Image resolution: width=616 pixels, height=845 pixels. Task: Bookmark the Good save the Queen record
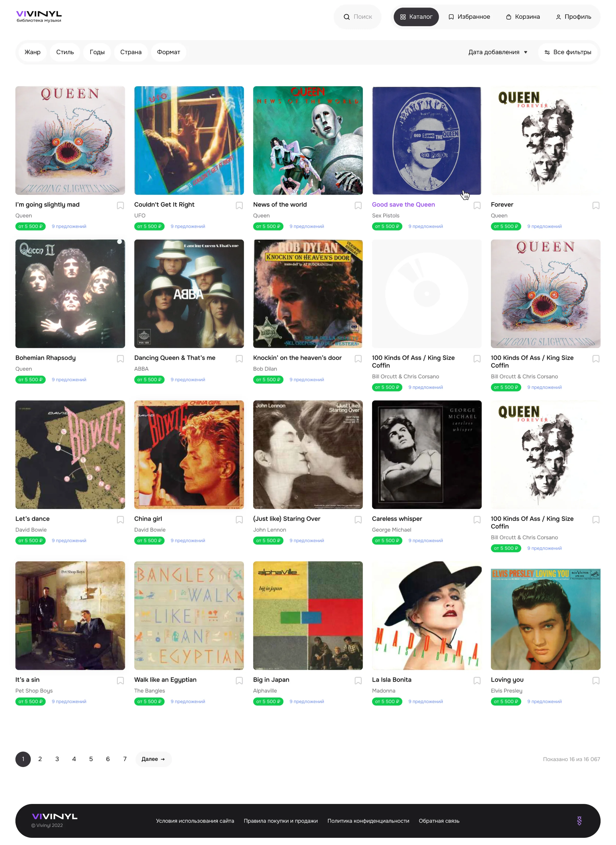(477, 205)
